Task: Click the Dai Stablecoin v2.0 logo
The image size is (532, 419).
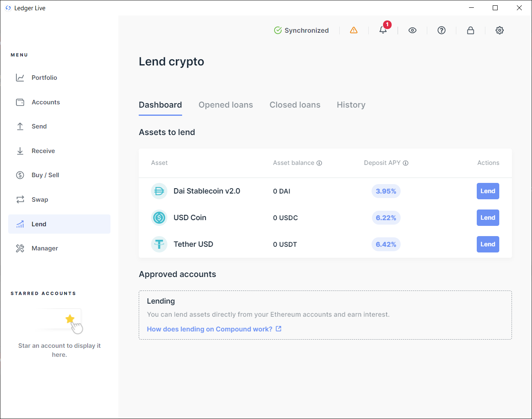Action: pyautogui.click(x=159, y=191)
